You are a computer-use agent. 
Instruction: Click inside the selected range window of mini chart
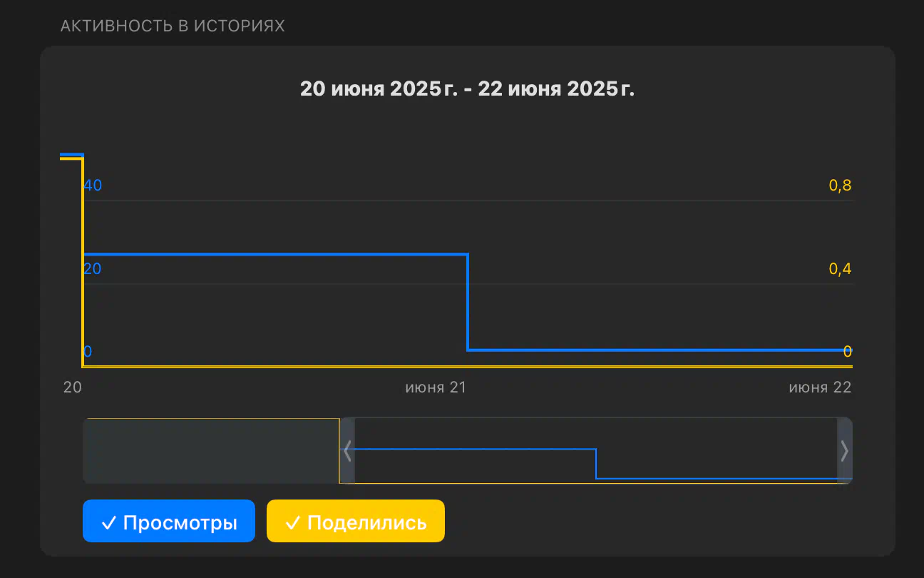[x=595, y=451]
